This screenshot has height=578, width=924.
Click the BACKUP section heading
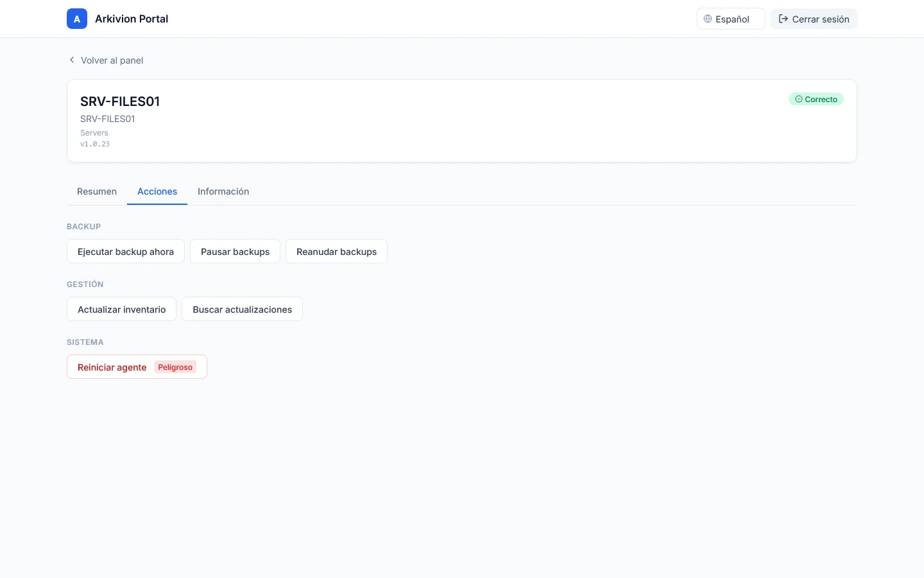83,226
